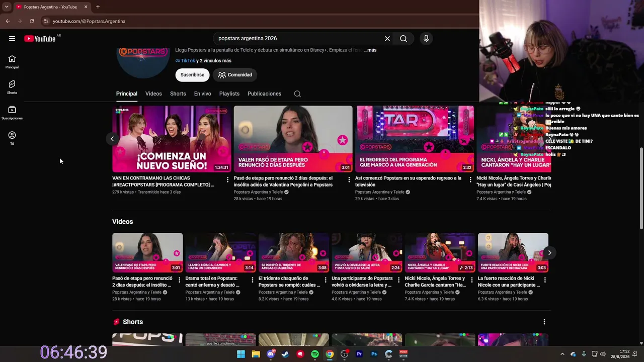Open the Chrome tab search dropdown

(x=7, y=7)
